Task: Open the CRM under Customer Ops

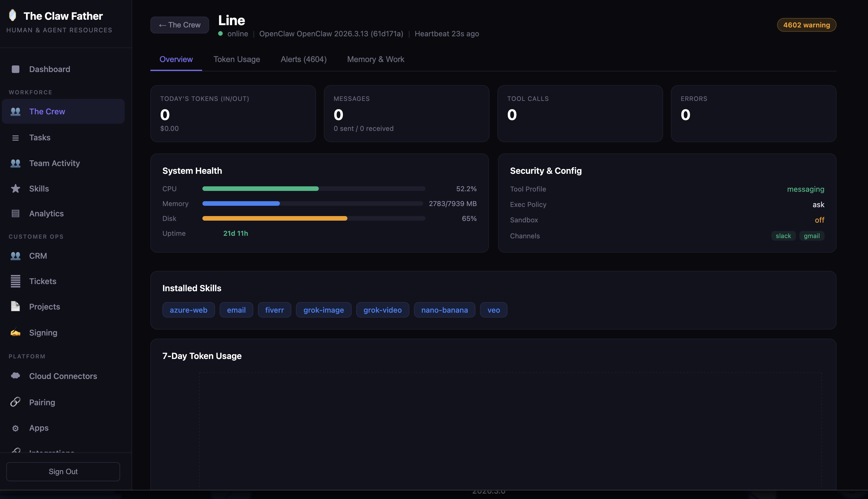Action: coord(38,256)
